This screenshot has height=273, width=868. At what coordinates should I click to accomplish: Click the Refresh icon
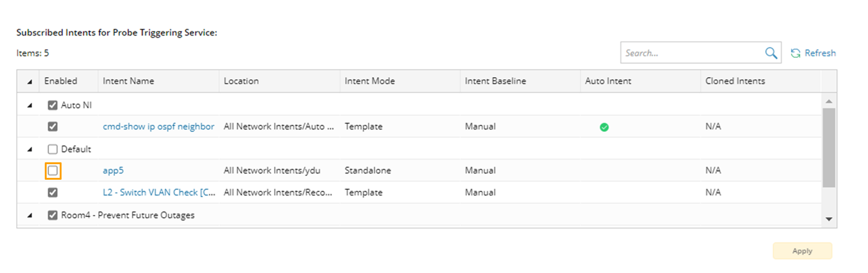795,53
